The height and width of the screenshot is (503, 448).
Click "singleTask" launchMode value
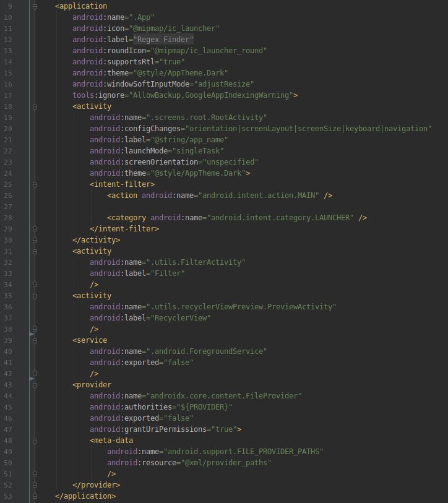(198, 151)
